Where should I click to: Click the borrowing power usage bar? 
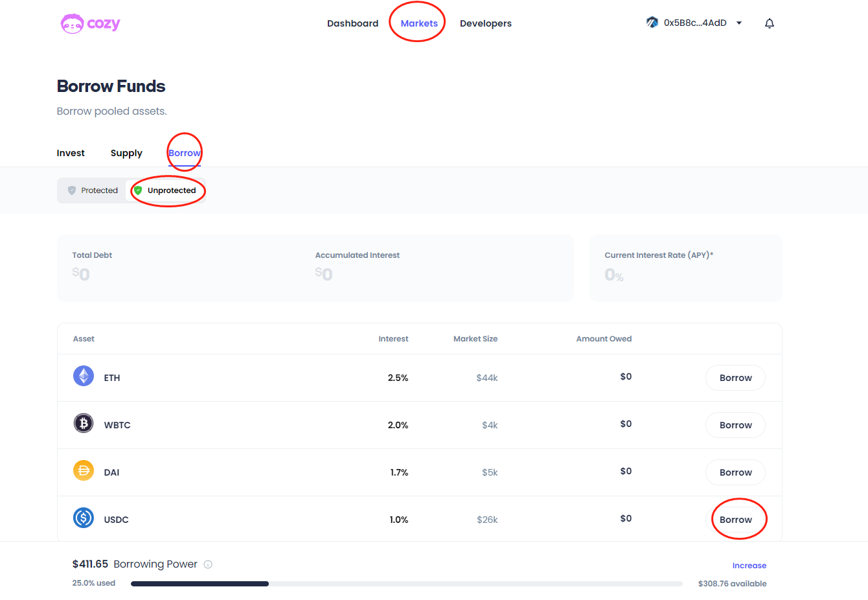pos(406,584)
